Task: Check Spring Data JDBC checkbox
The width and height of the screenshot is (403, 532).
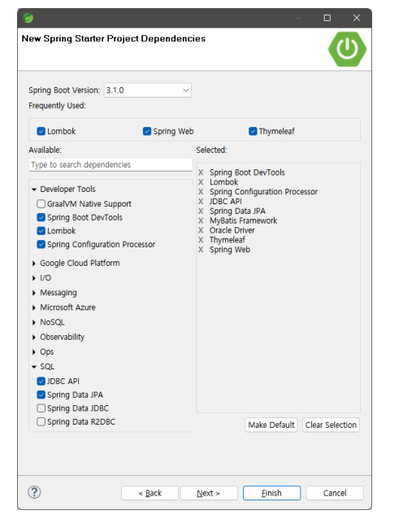Action: [x=41, y=408]
